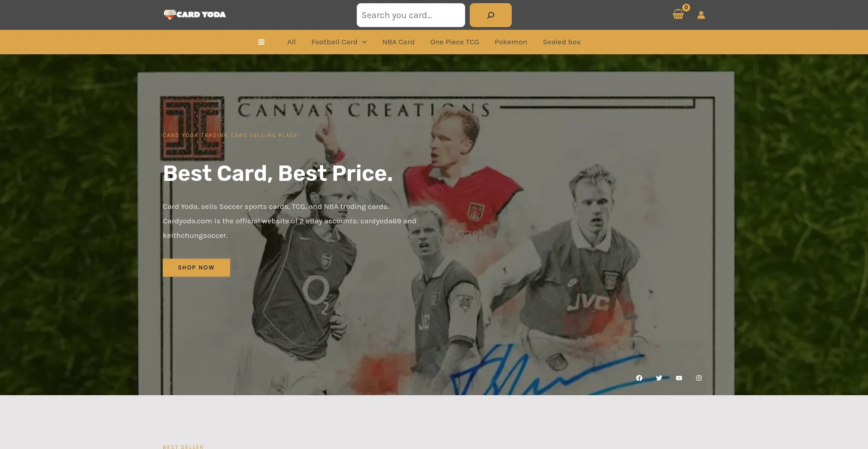Visit the Facebook social icon
The width and height of the screenshot is (868, 449).
[x=639, y=378]
